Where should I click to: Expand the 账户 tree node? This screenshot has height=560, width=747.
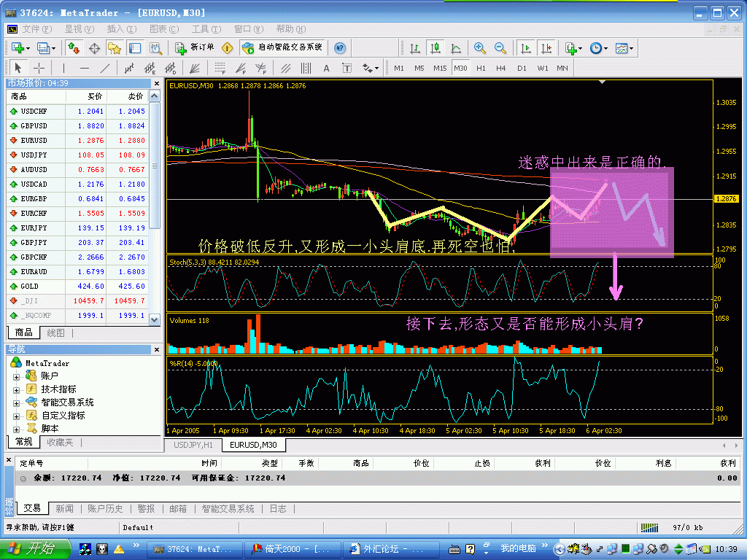[16, 376]
